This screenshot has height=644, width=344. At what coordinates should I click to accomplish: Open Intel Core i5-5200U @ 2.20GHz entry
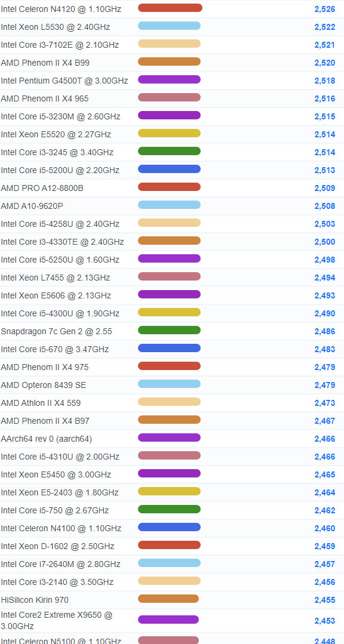tap(60, 170)
